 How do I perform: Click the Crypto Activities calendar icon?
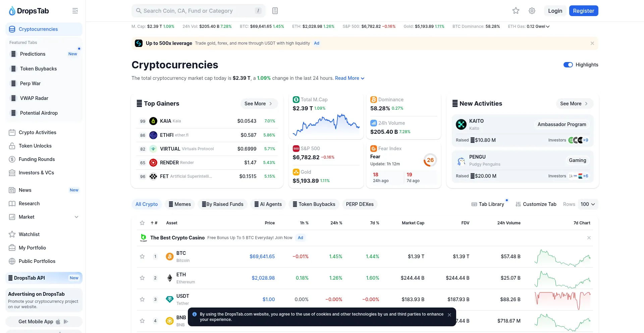(12, 132)
